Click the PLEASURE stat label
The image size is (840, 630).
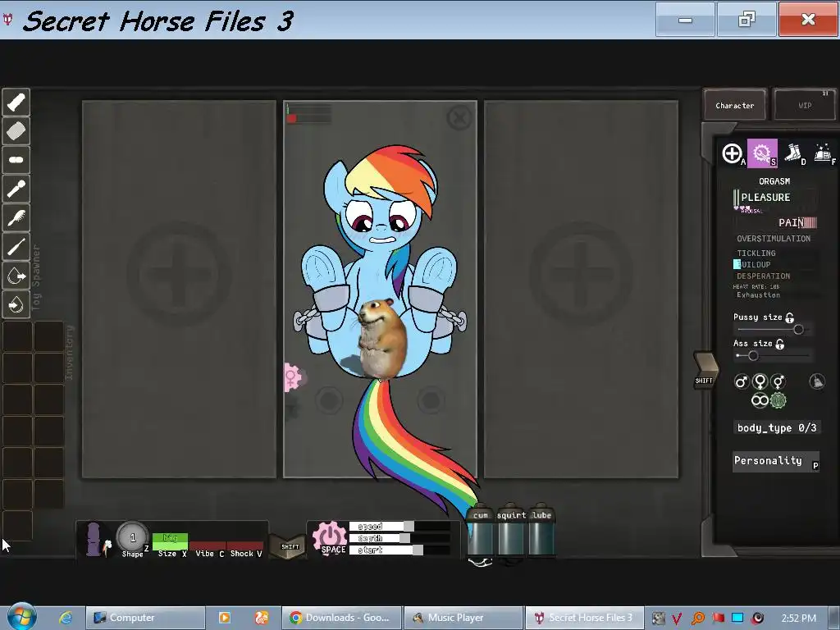[765, 197]
